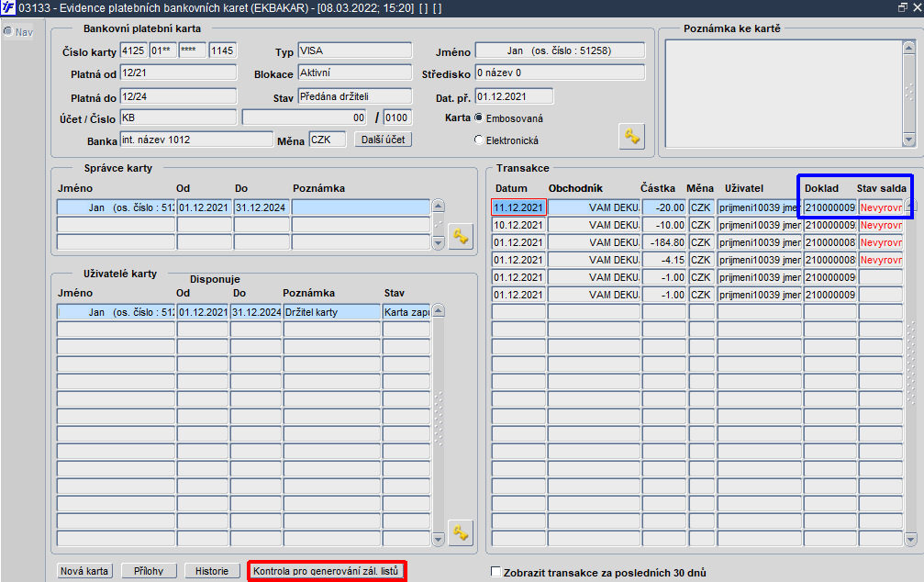This screenshot has width=924, height=582.
Task: Open the Přílohy button
Action: point(149,571)
